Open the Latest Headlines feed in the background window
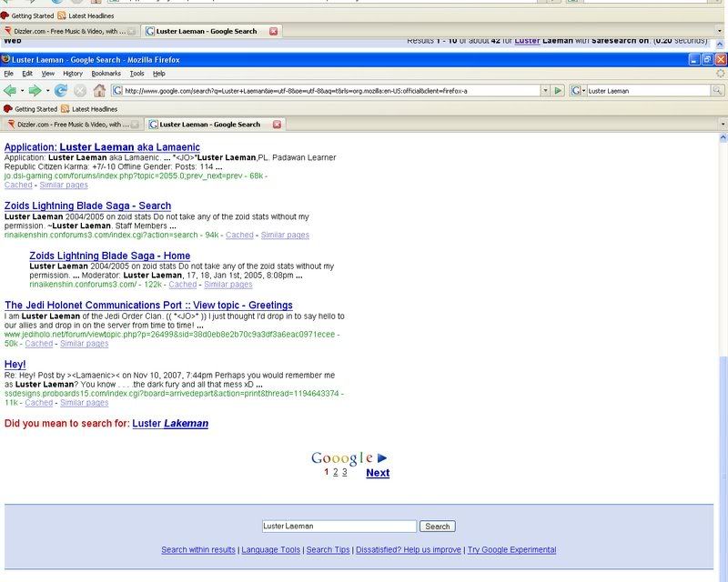Screen dimensions: 728x582 (x=86, y=15)
